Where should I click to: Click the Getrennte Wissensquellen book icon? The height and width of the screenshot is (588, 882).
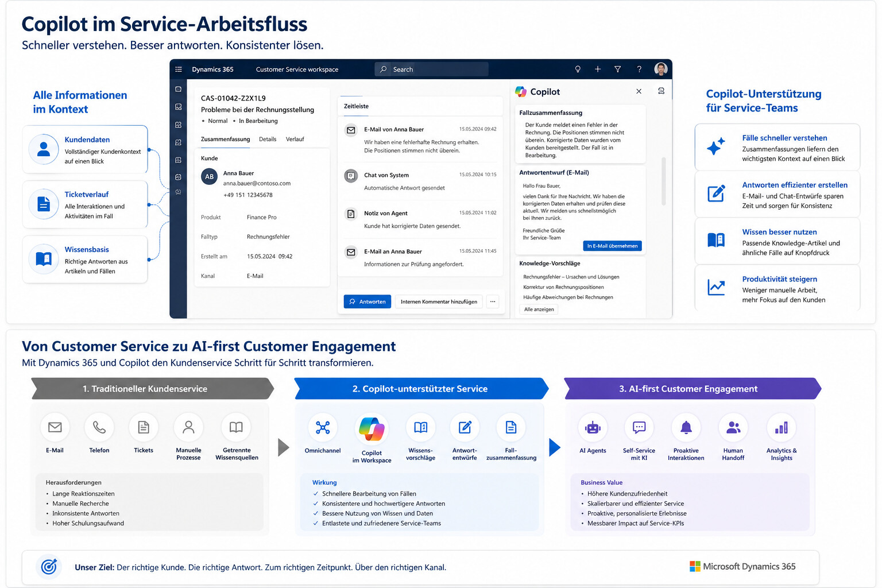236,427
